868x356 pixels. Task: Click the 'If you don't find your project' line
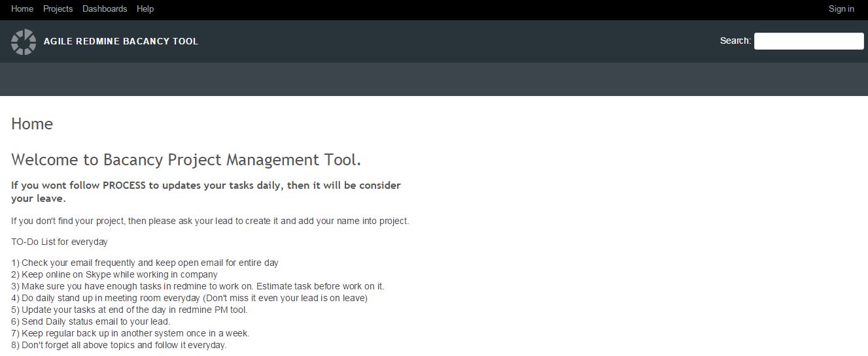pos(210,221)
